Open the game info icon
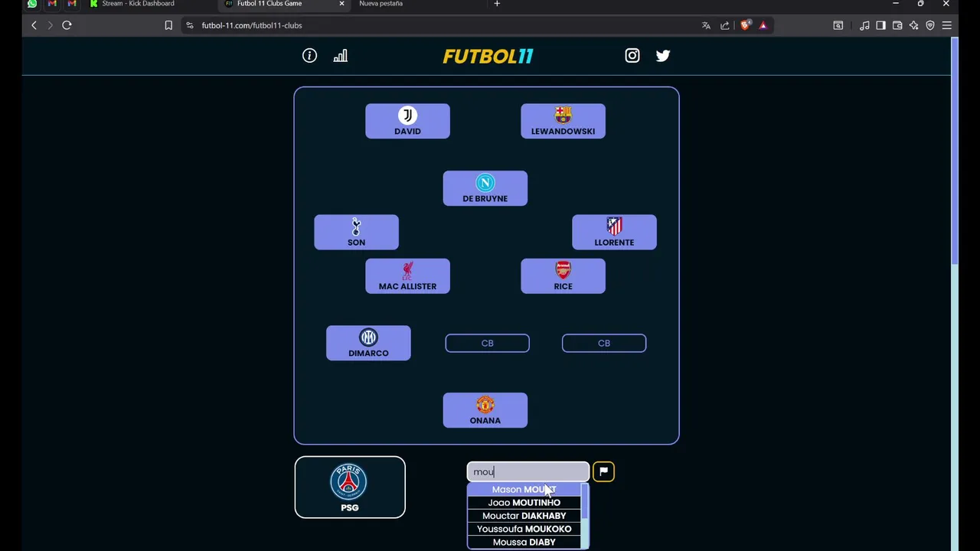 tap(309, 56)
